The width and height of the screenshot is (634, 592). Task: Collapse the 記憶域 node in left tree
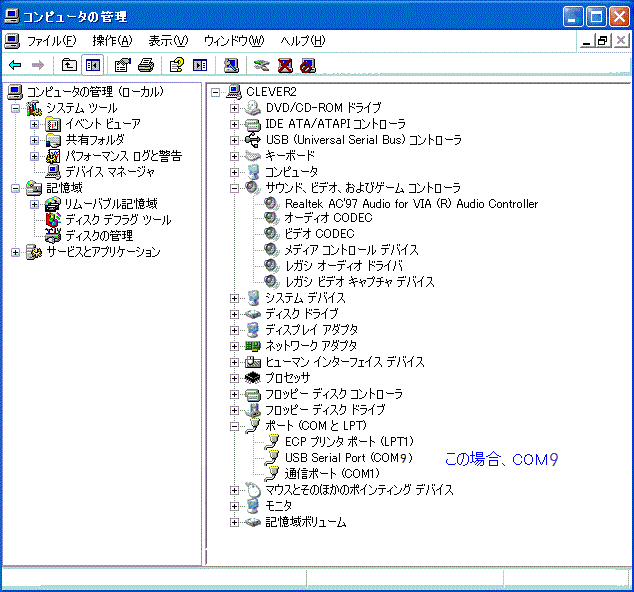coord(15,188)
